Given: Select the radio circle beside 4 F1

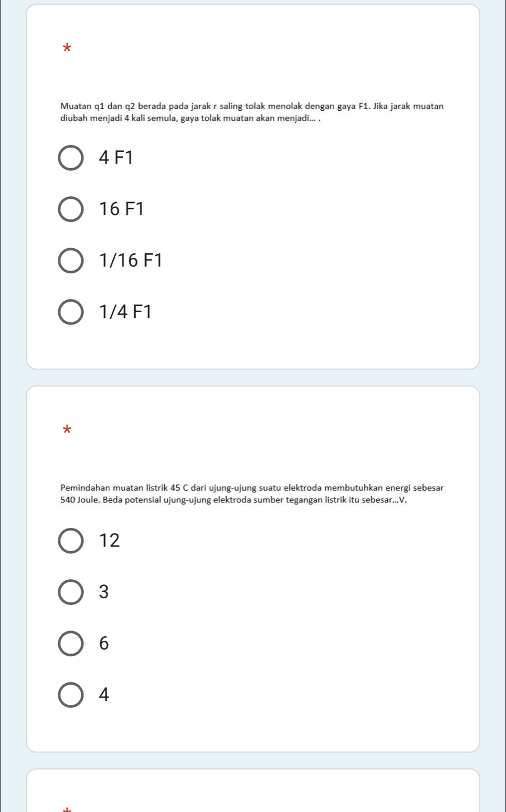Looking at the screenshot, I should pos(71,157).
